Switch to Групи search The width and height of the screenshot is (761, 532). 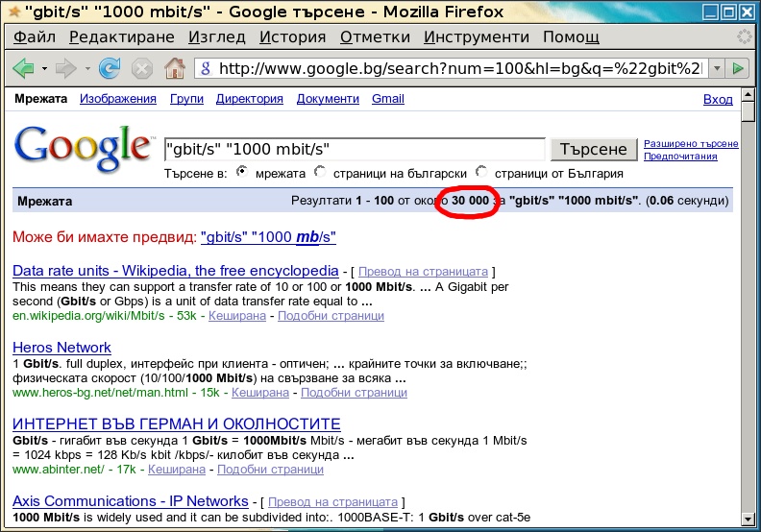click(x=186, y=99)
